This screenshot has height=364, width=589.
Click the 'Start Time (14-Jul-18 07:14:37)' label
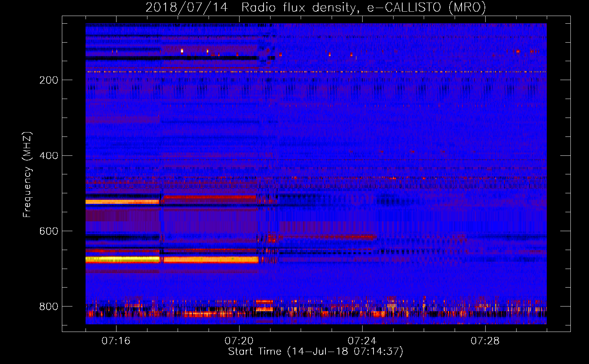coord(316,352)
